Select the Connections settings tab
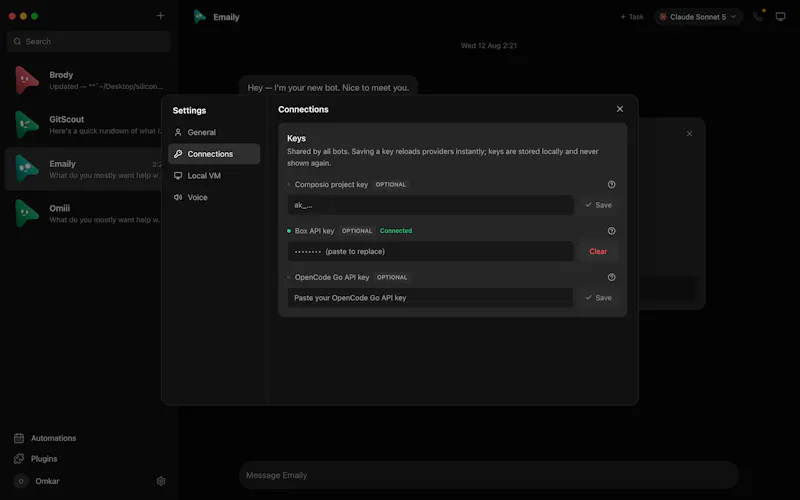The width and height of the screenshot is (800, 500). click(214, 154)
